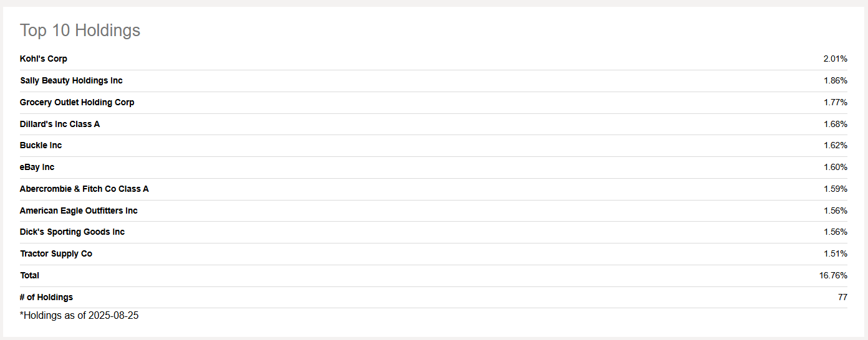
Task: Click Dillard's Inc Class A holding
Action: [x=60, y=124]
